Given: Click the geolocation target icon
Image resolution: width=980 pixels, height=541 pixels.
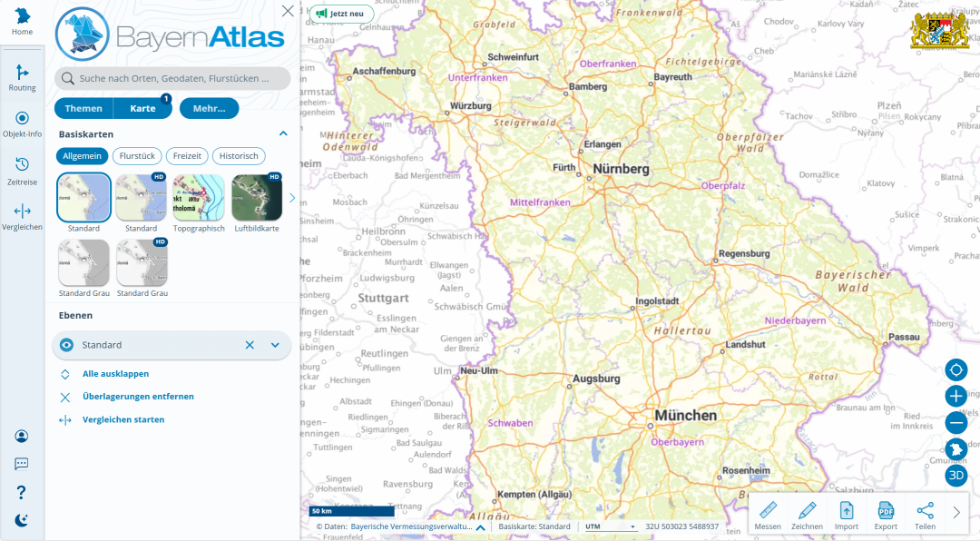Looking at the screenshot, I should pos(955,369).
